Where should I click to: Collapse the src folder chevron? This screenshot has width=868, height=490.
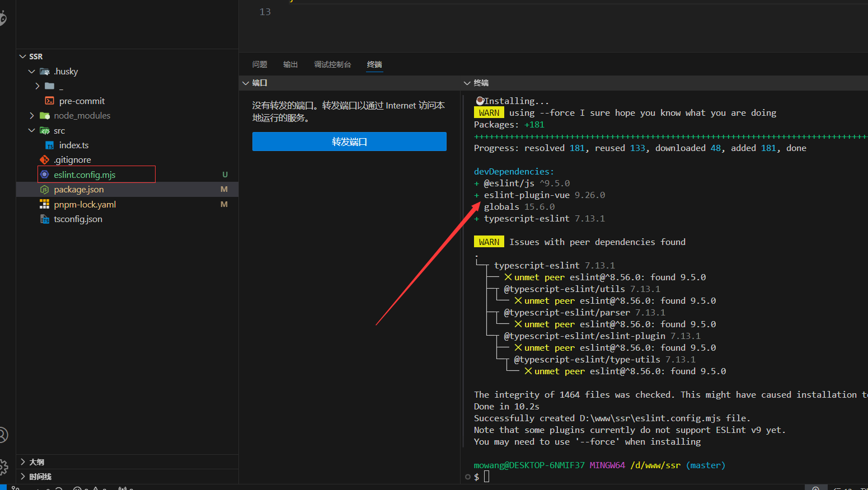pos(32,131)
